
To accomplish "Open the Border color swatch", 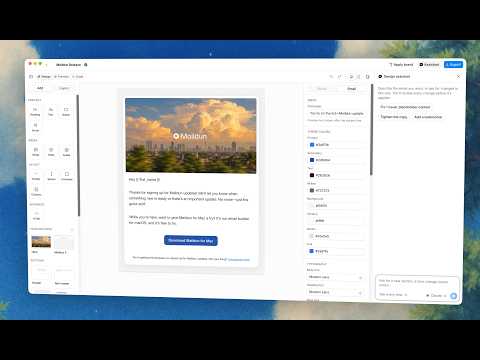I will [312, 236].
